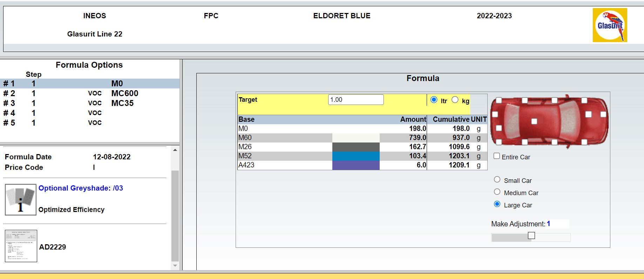The height and width of the screenshot is (279, 644).
Task: Click the scroll down arrow in the info panel
Action: [175, 266]
